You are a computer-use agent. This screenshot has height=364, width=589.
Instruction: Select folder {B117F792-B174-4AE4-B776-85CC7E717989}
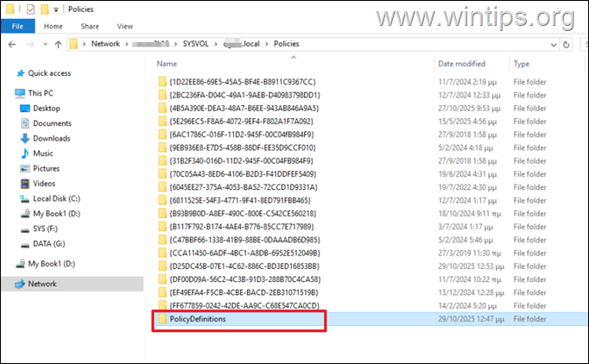[x=242, y=227]
